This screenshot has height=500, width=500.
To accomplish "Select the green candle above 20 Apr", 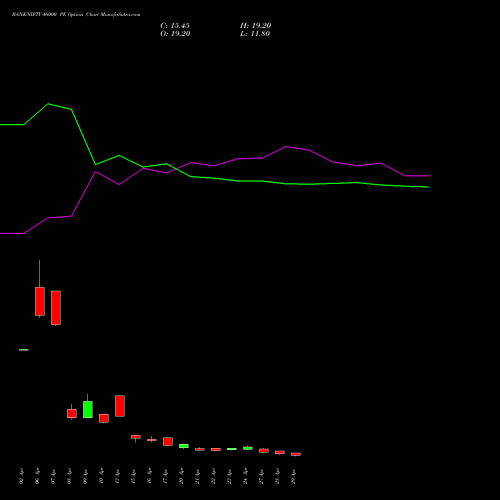I will [184, 446].
